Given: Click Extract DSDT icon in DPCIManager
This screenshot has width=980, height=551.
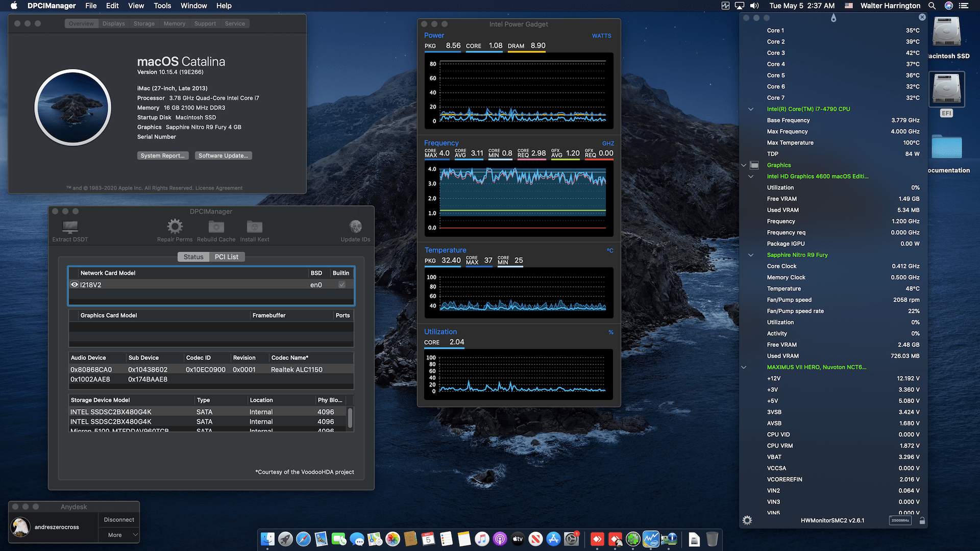Looking at the screenshot, I should click(x=70, y=227).
